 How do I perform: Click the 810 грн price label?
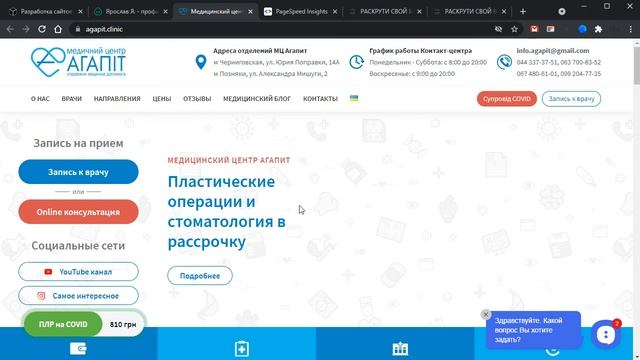pos(123,324)
